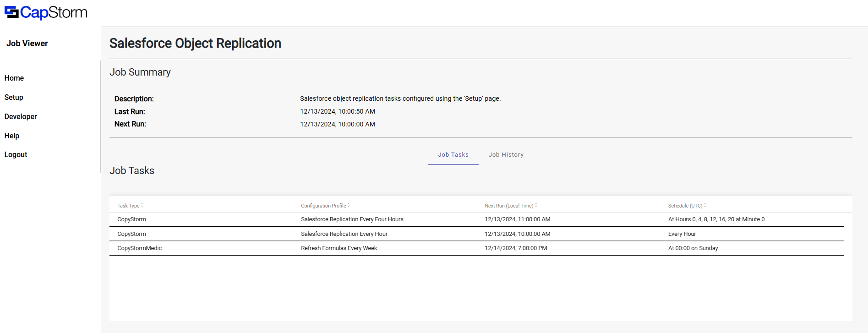Image resolution: width=868 pixels, height=333 pixels.
Task: Click the Task Type column header
Action: [128, 206]
